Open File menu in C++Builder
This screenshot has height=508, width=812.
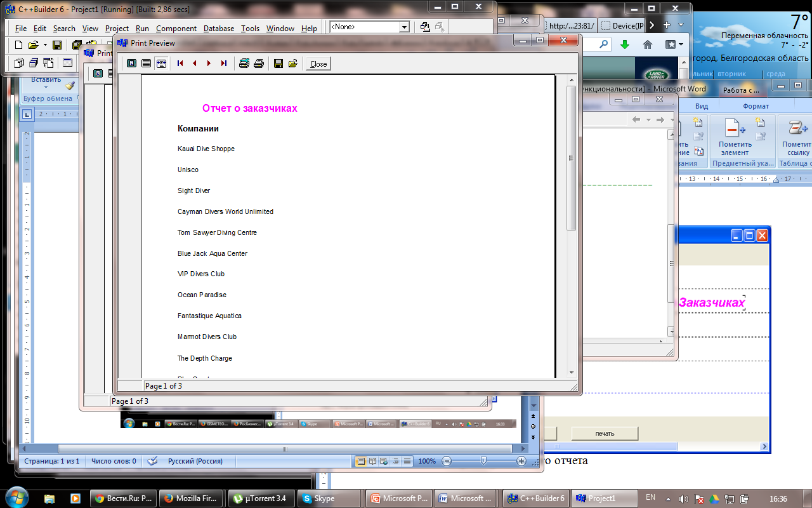point(21,29)
